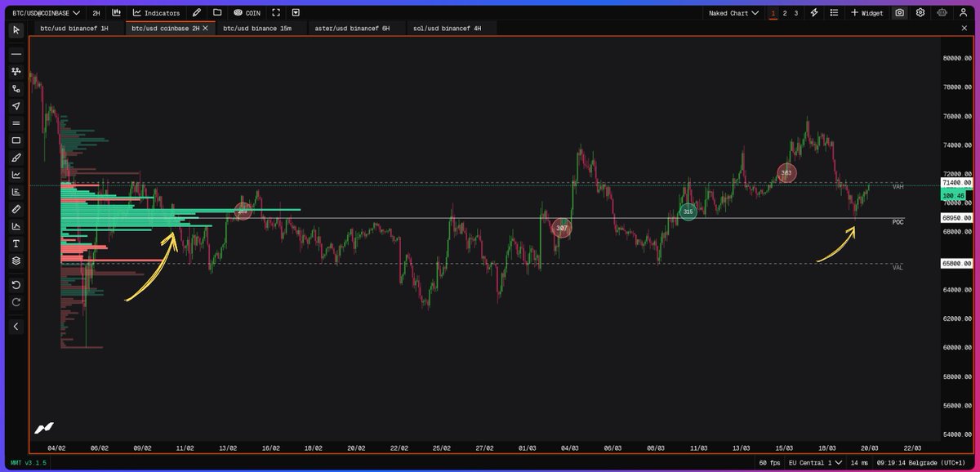
Task: Open the Indicators panel
Action: (156, 13)
